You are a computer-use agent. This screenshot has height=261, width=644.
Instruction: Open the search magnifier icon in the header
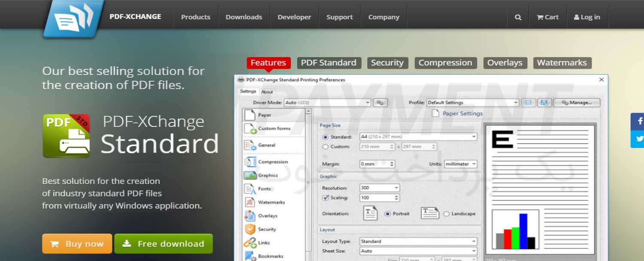pyautogui.click(x=518, y=17)
